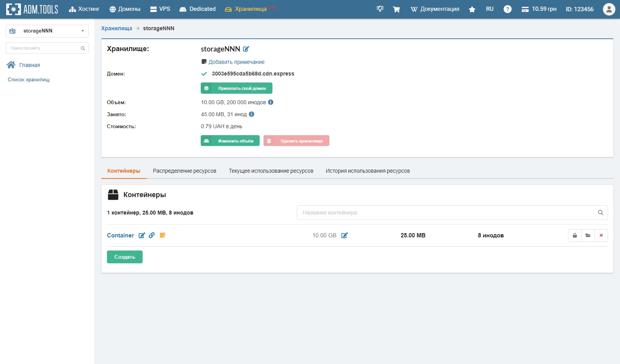Click the site search magnifier icon
This screenshot has width=620, height=364.
[83, 48]
